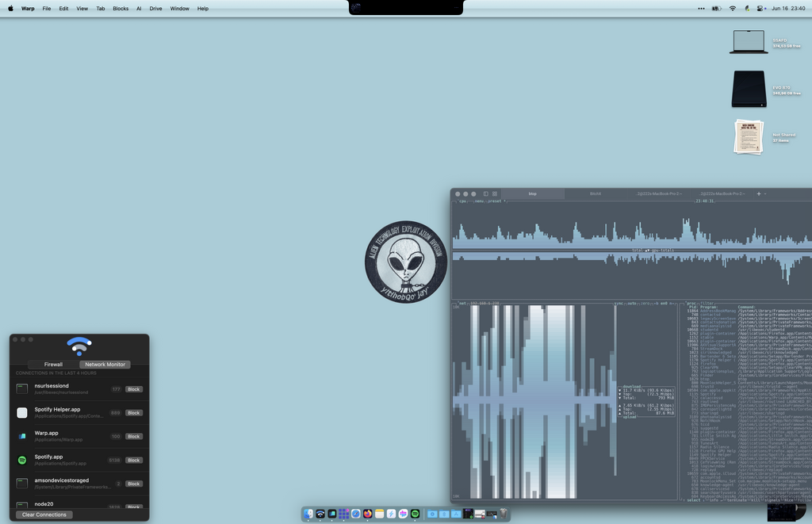
Task: Toggle Warp side panel icon
Action: tap(486, 193)
